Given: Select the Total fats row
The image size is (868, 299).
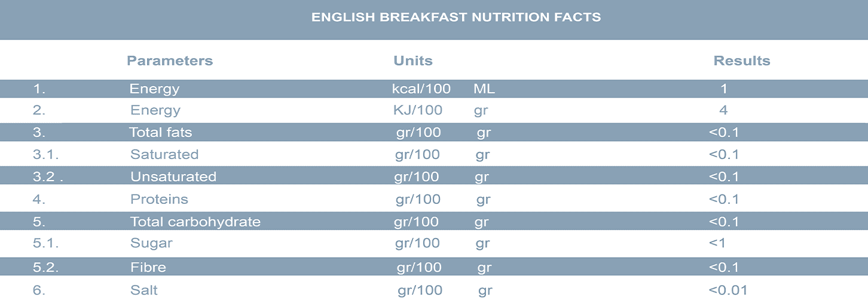Looking at the screenshot, I should click(160, 132).
